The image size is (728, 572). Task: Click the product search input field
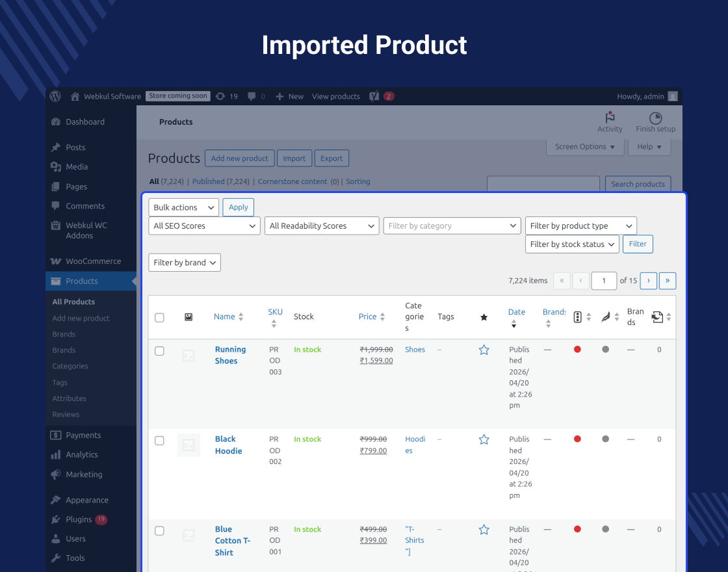coord(543,185)
